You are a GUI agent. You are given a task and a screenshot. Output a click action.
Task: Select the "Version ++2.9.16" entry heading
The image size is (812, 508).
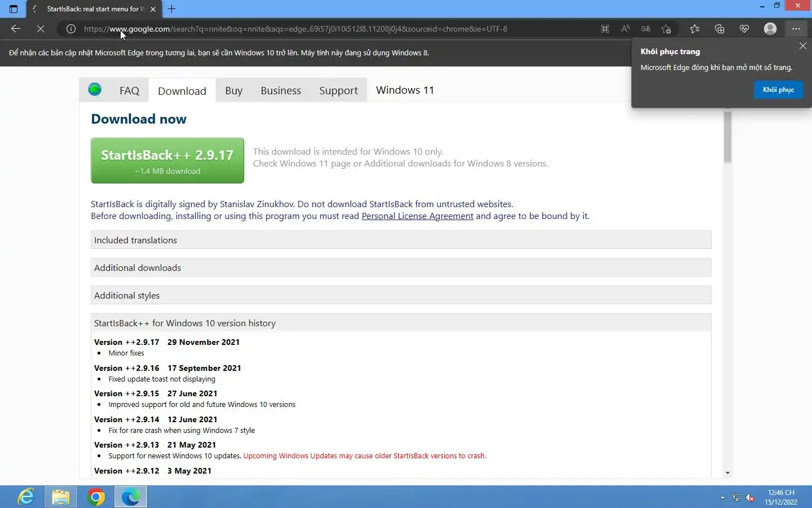[x=127, y=368]
